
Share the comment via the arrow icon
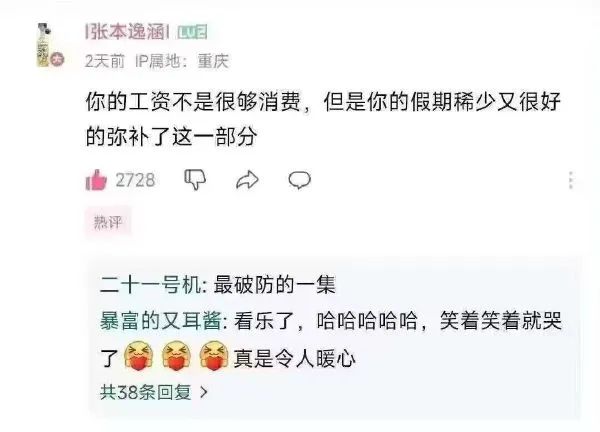247,179
